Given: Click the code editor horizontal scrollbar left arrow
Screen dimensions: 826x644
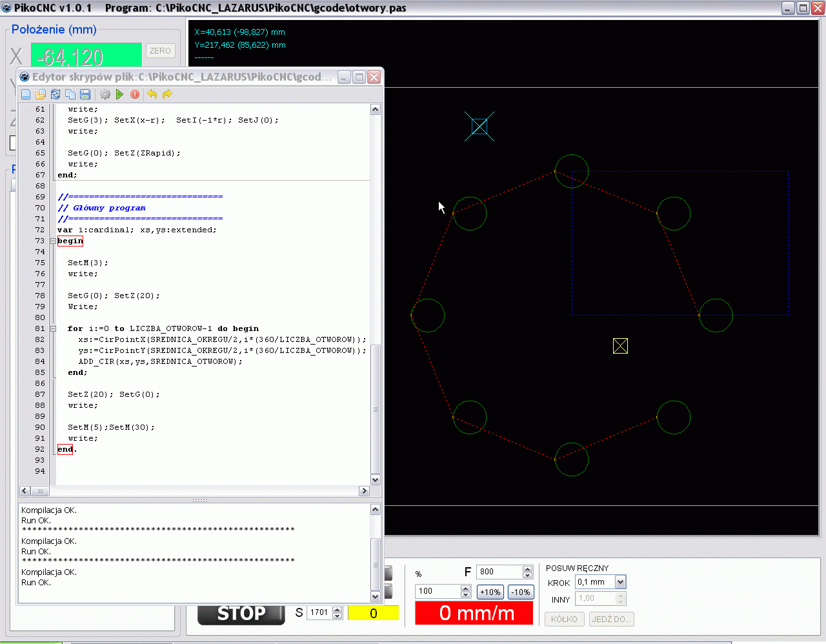Looking at the screenshot, I should [x=25, y=491].
